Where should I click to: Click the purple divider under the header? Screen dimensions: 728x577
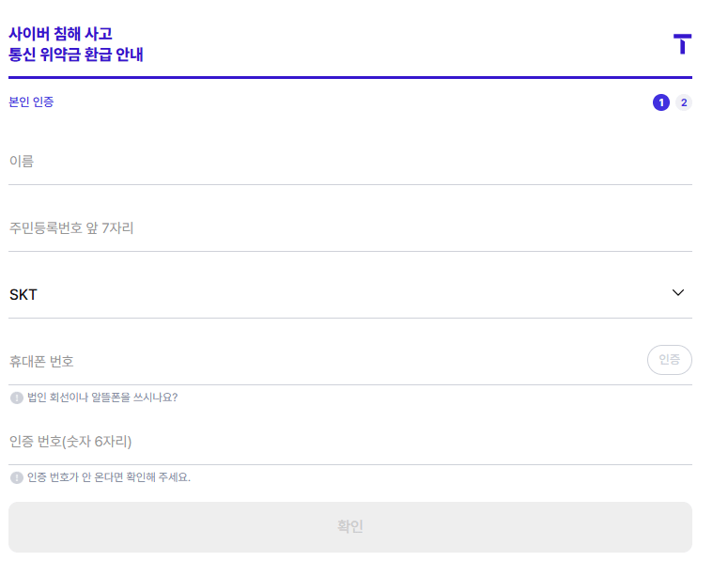[x=349, y=77]
